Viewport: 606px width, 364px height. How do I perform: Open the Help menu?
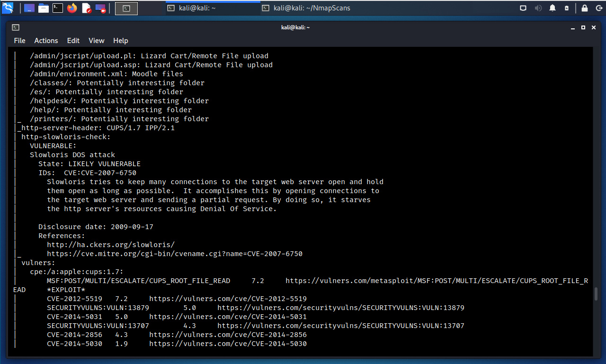point(121,41)
